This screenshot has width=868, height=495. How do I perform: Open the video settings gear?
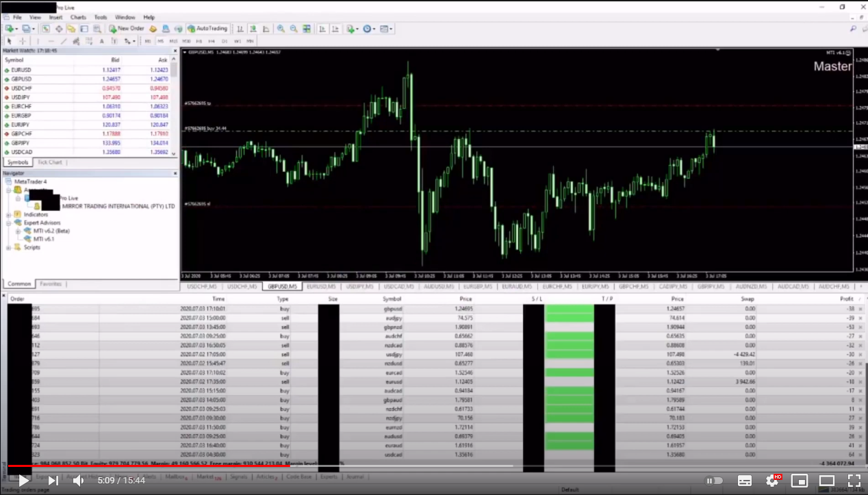pyautogui.click(x=772, y=481)
